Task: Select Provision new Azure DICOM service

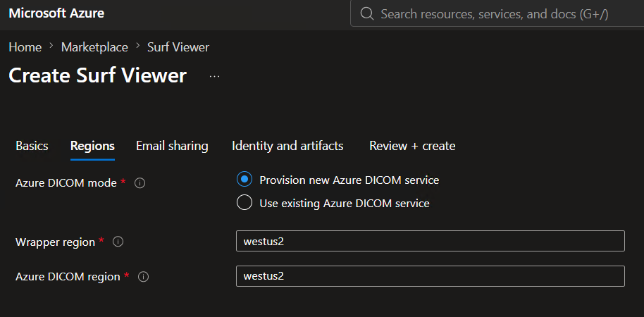Action: coord(244,180)
